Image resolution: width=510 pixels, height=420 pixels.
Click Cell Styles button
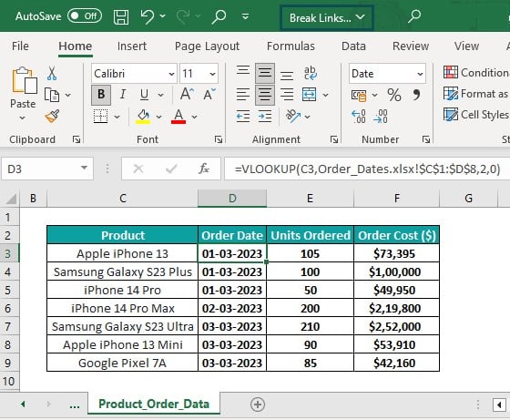coord(476,115)
